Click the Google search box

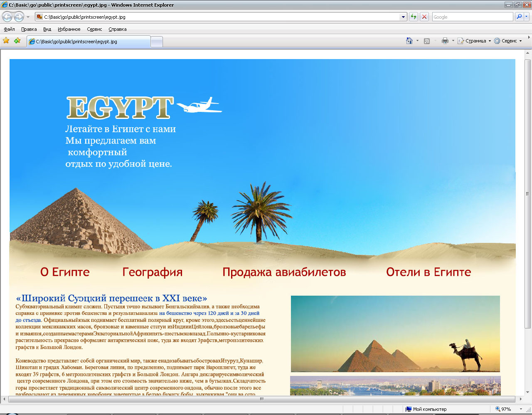(x=473, y=17)
